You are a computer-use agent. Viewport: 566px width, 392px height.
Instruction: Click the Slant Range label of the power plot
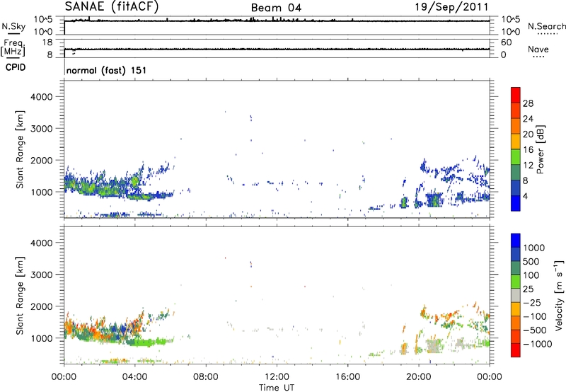pyautogui.click(x=20, y=149)
